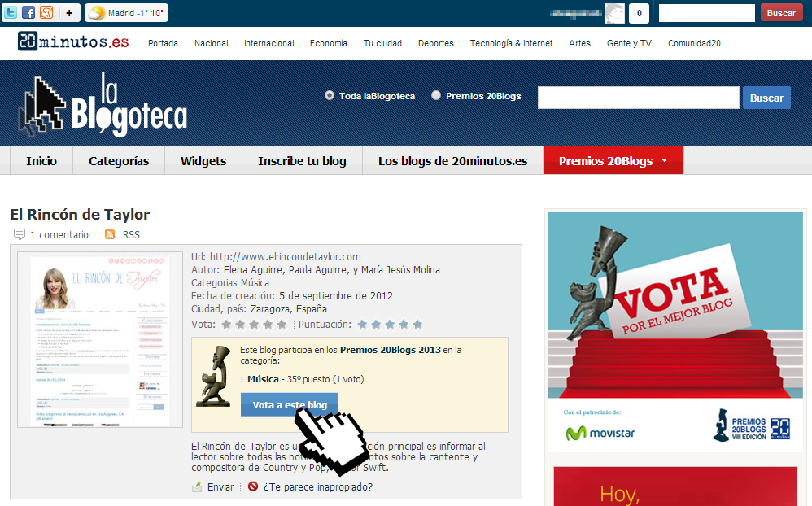Open the El Rincón de Taylor thumbnail
This screenshot has width=812, height=506.
click(100, 339)
